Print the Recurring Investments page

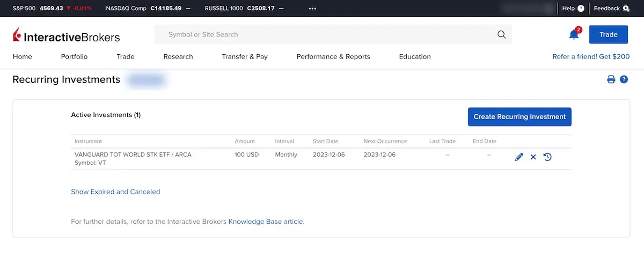coord(611,79)
